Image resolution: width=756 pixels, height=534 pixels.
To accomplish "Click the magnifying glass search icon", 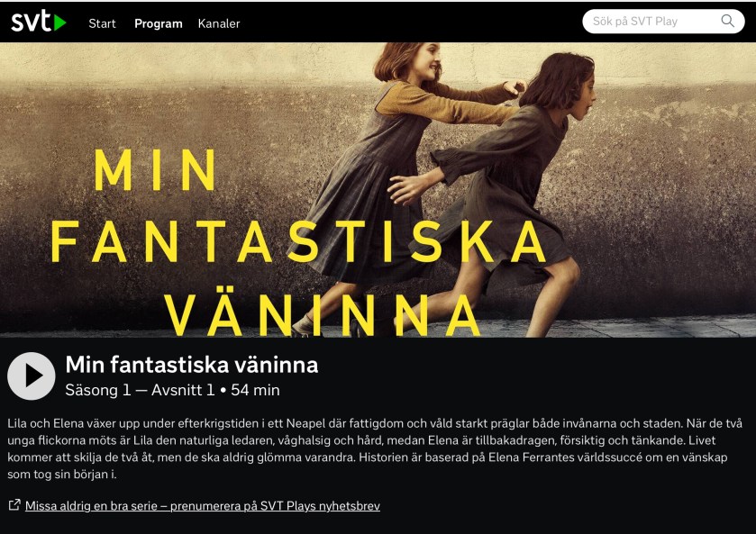I will pyautogui.click(x=727, y=22).
